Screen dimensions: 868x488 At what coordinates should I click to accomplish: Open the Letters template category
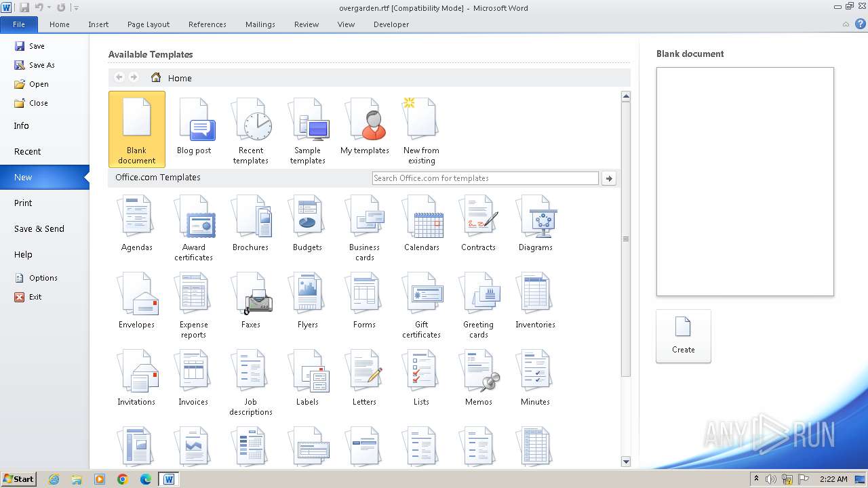[x=365, y=378]
